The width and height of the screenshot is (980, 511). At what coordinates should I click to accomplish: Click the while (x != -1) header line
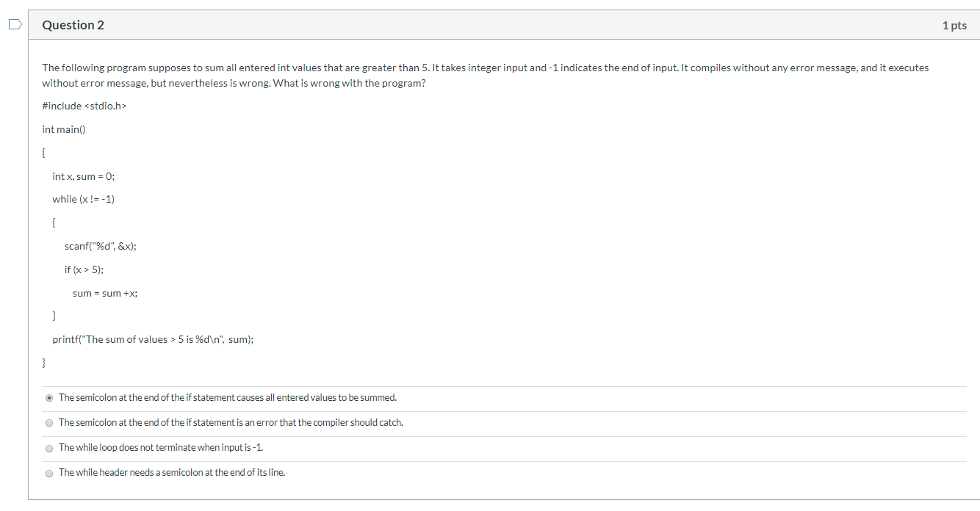(x=83, y=199)
